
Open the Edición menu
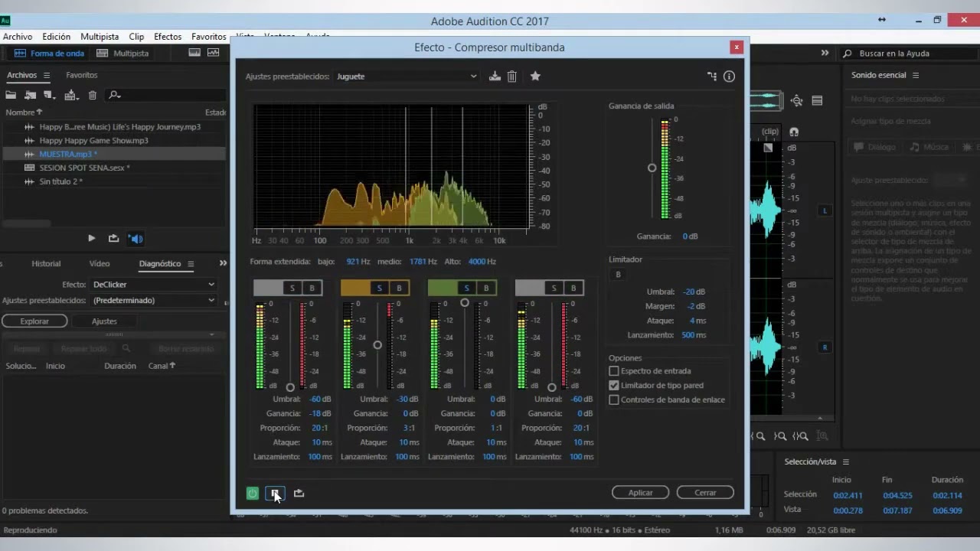pos(57,37)
